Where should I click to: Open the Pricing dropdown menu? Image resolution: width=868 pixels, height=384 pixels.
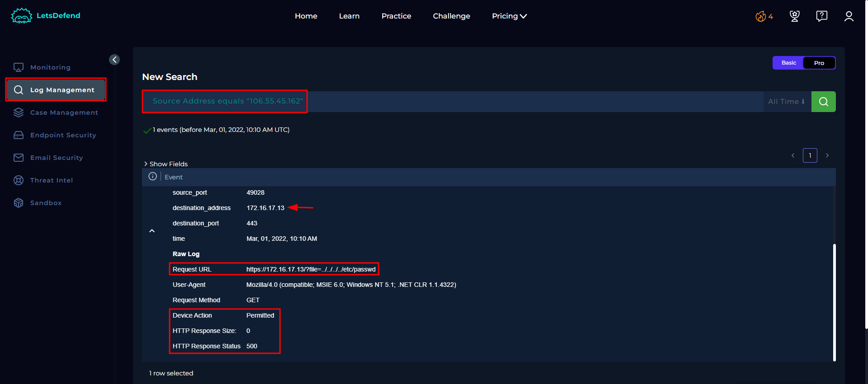tap(509, 16)
